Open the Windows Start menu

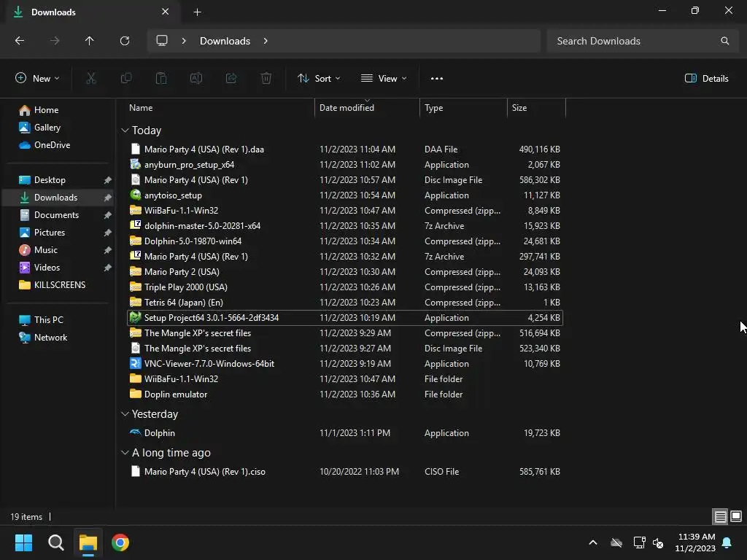[x=23, y=542]
